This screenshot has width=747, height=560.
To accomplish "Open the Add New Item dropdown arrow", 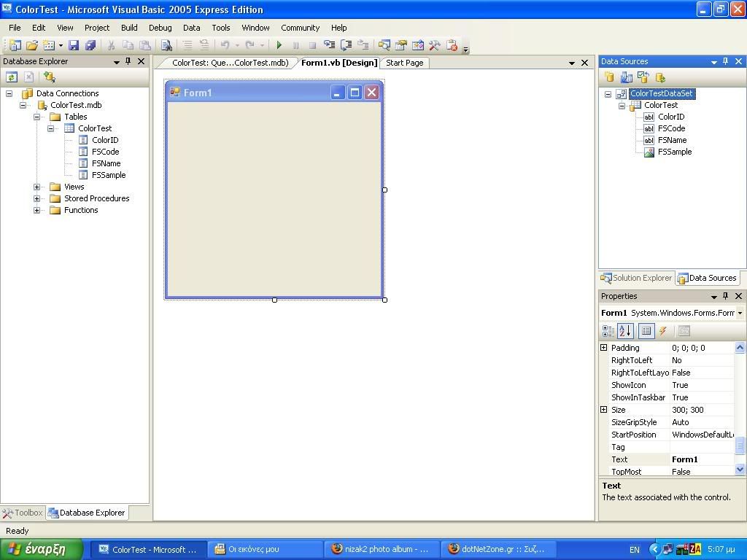I will [x=61, y=45].
